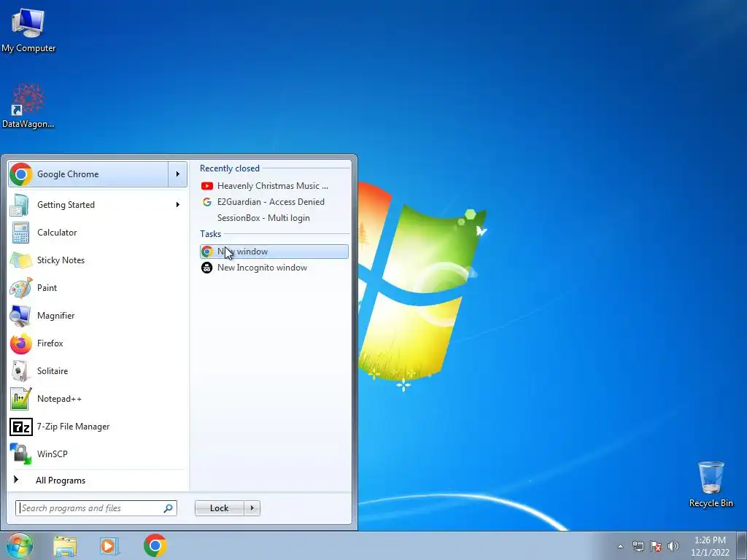Open the Action Center flag icon
Screen dimensions: 747x560
[x=656, y=546]
